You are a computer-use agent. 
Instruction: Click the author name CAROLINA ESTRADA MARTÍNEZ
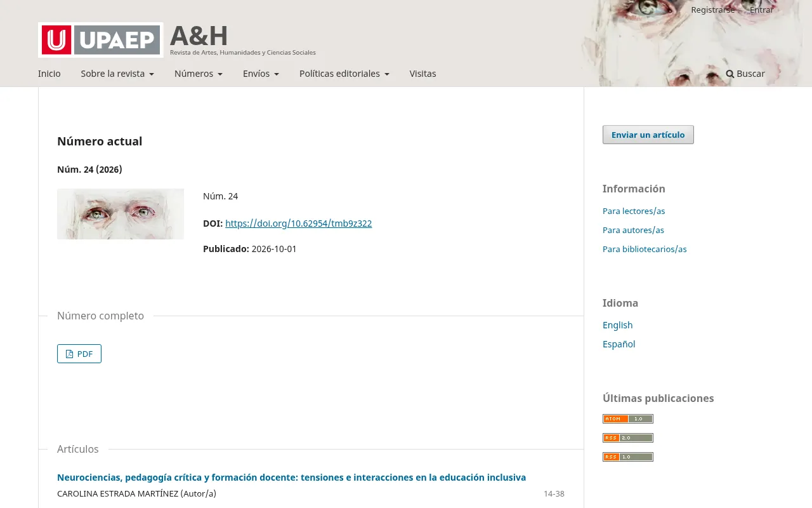(x=117, y=493)
